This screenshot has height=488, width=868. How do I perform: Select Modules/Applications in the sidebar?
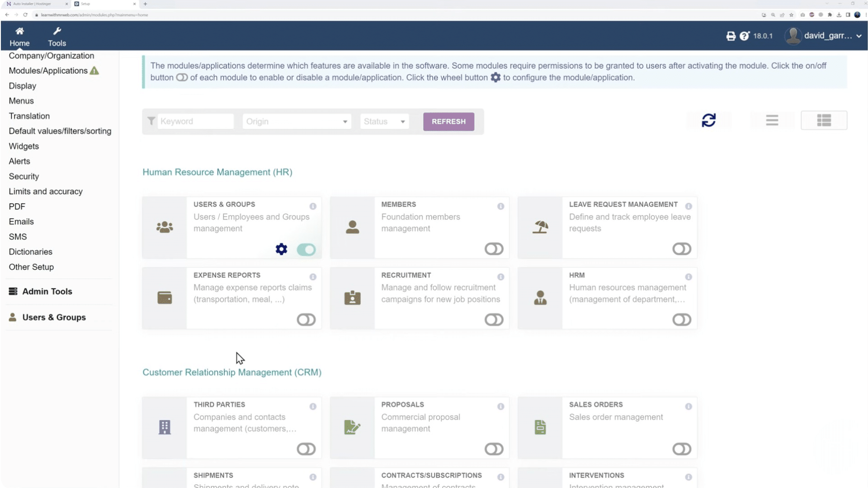click(x=48, y=70)
